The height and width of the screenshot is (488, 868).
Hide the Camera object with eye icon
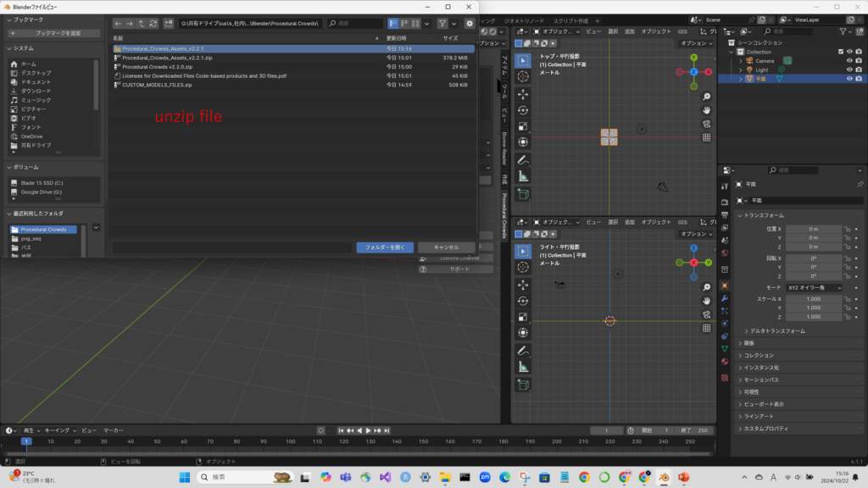click(849, 61)
